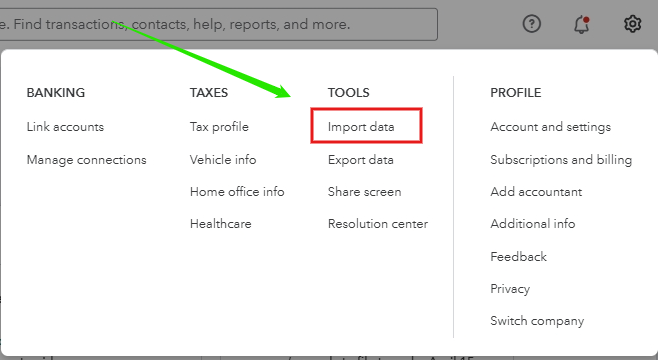Open Account and settings
Viewport: 658px width, 360px height.
click(551, 127)
